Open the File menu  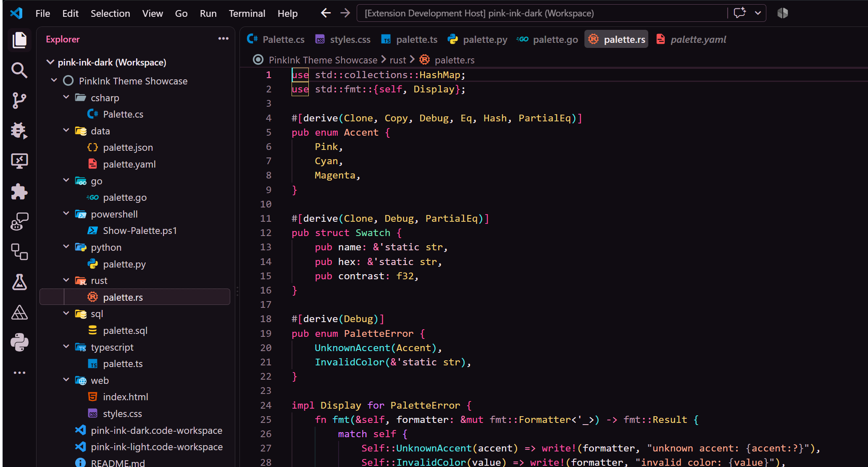43,13
